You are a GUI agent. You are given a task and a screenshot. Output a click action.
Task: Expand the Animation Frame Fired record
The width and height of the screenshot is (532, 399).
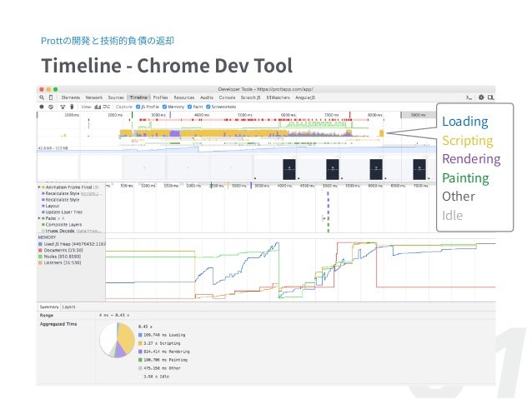[39, 187]
